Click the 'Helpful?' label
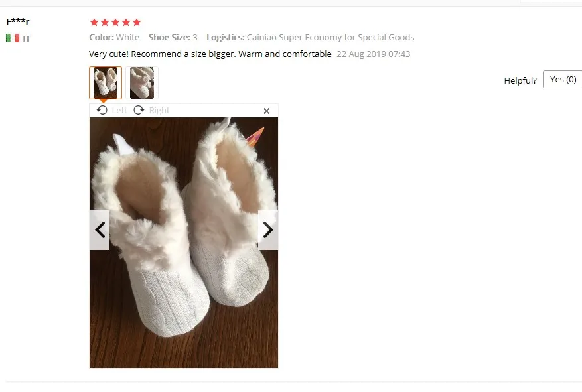 click(520, 80)
